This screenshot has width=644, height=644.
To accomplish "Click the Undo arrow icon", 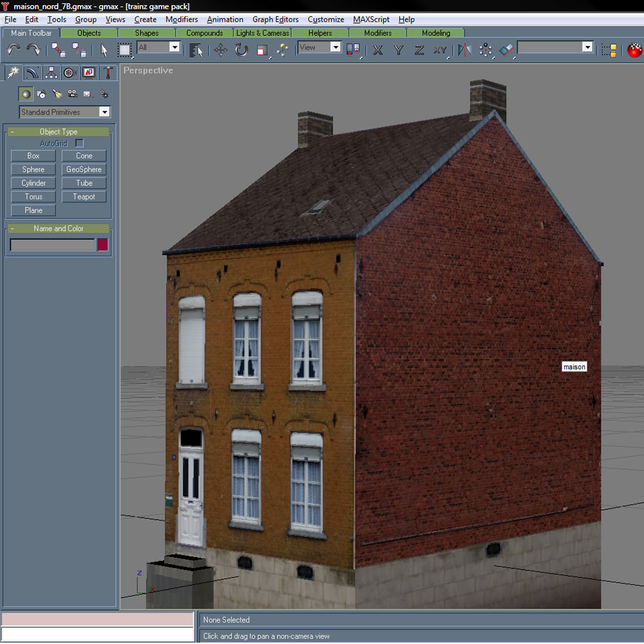I will tap(13, 50).
